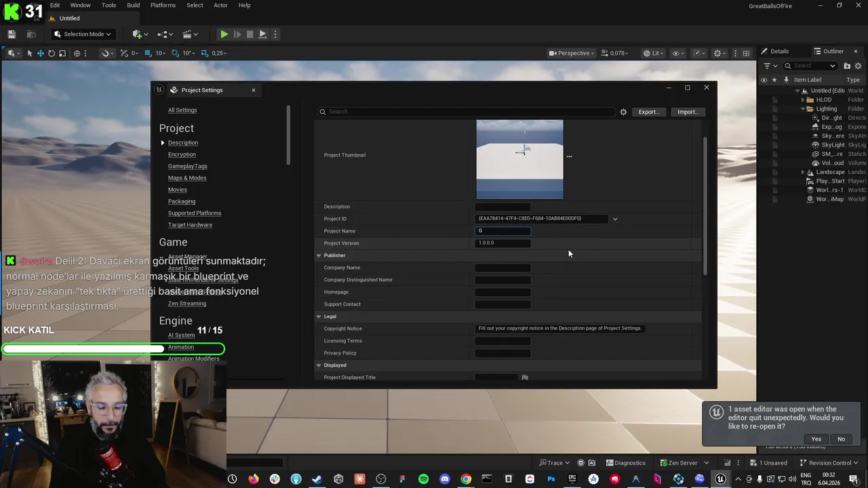Expand Landscape item in Outliner
The height and width of the screenshot is (488, 868).
(804, 172)
